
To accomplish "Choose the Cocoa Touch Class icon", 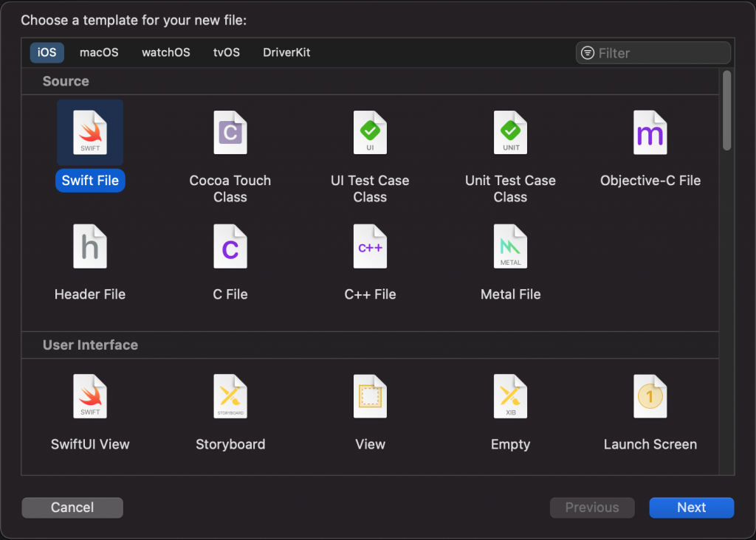I will (230, 133).
